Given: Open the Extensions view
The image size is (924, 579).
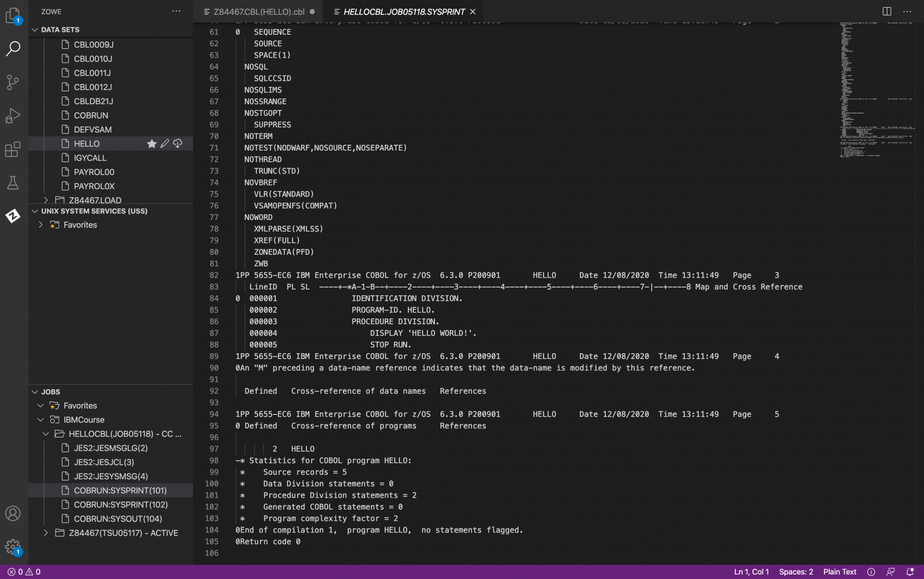Looking at the screenshot, I should pos(12,149).
